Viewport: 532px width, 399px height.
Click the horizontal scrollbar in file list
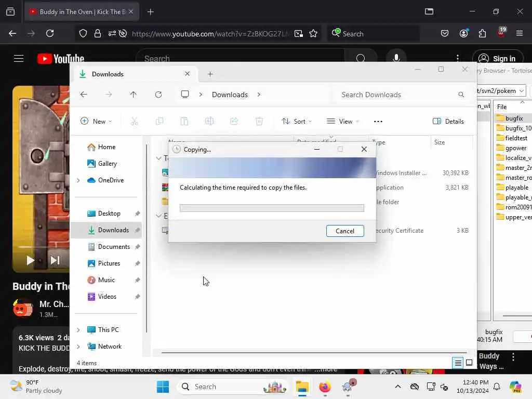pos(314,353)
